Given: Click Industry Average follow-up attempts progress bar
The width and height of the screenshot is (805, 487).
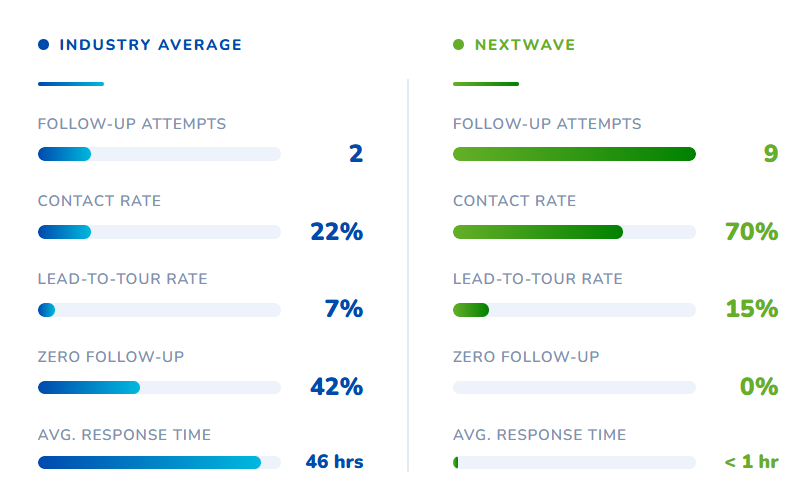Looking at the screenshot, I should 159,154.
